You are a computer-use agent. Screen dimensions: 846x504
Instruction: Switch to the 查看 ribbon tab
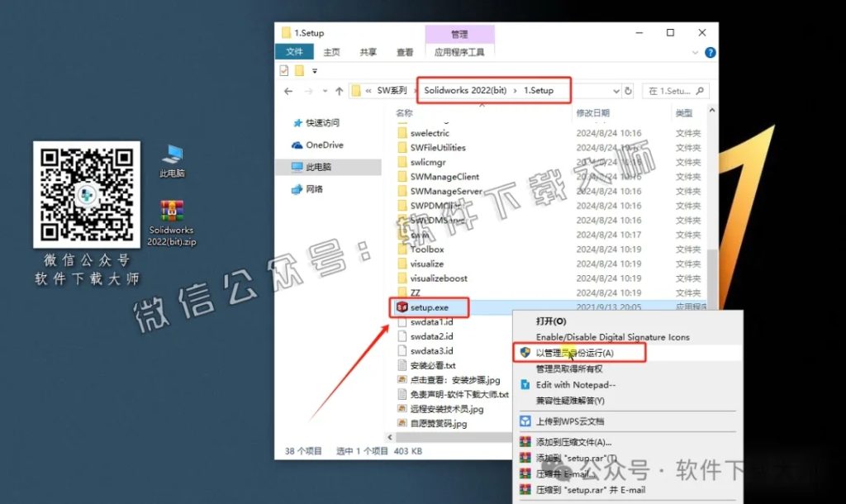404,51
